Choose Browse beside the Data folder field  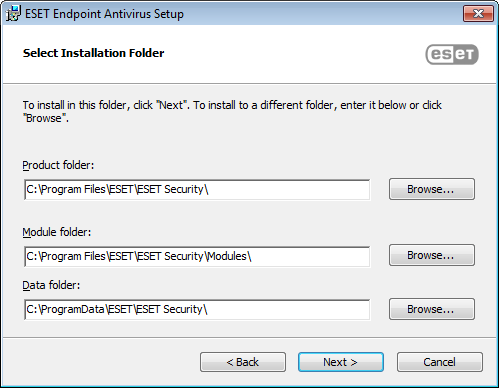(432, 309)
